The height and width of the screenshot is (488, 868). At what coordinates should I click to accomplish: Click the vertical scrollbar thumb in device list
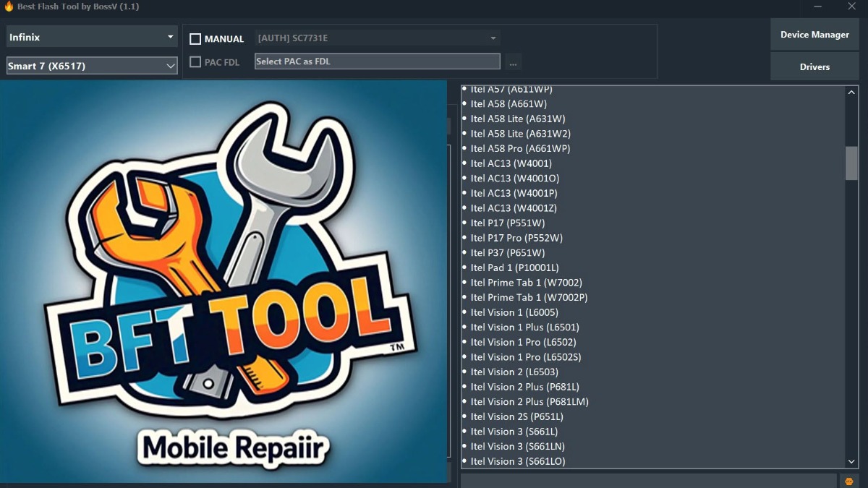pos(852,163)
